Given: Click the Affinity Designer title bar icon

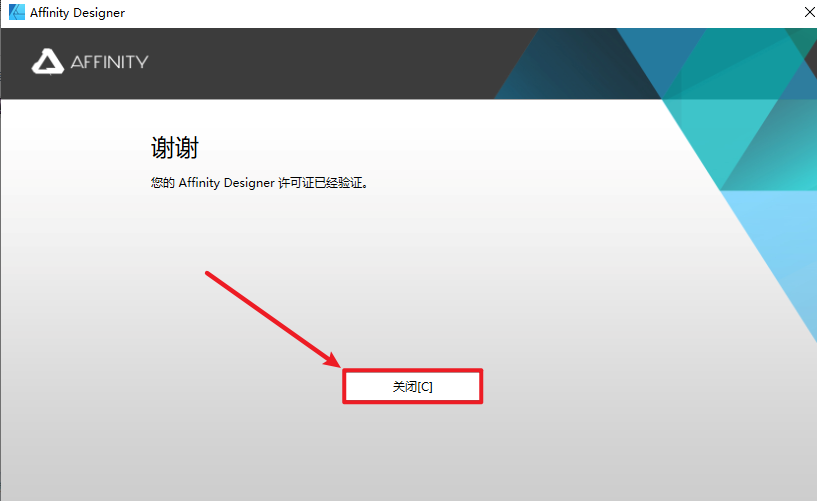Looking at the screenshot, I should [17, 12].
